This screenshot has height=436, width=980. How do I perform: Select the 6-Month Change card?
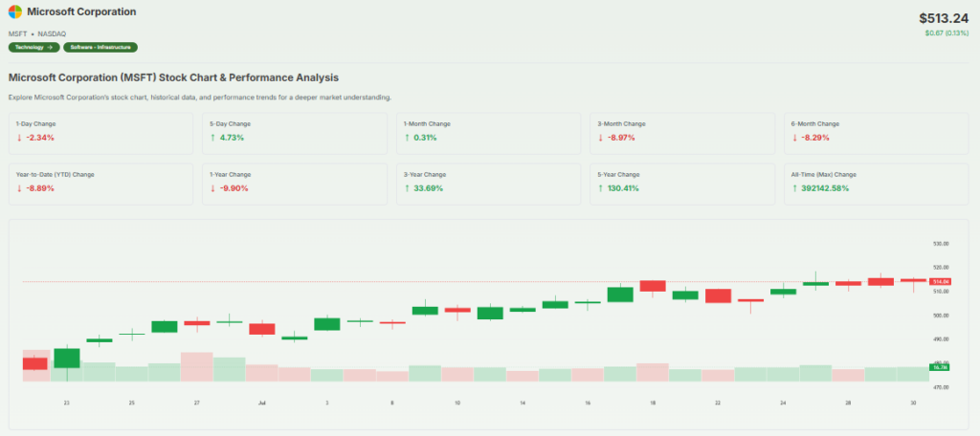tap(875, 133)
